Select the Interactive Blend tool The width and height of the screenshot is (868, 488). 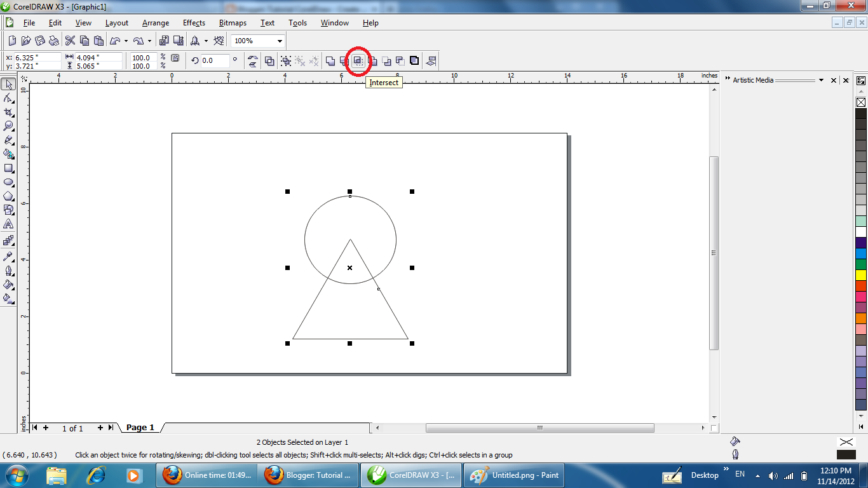pyautogui.click(x=8, y=241)
